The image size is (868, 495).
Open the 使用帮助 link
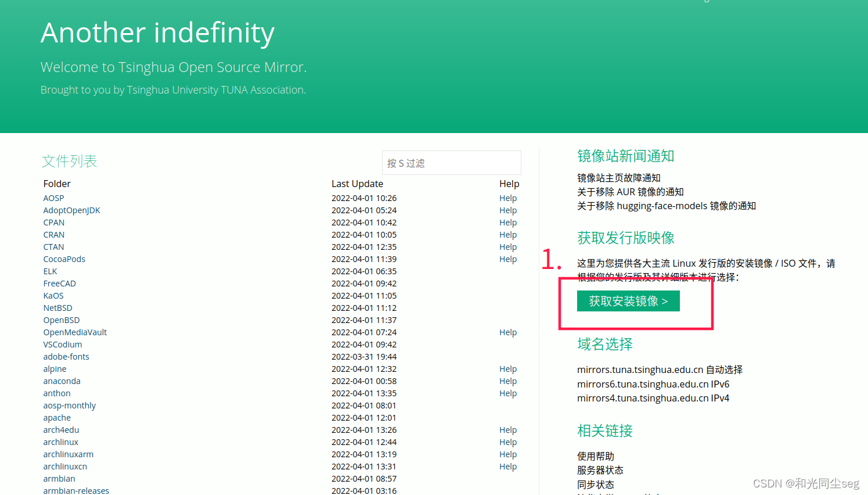[x=596, y=456]
